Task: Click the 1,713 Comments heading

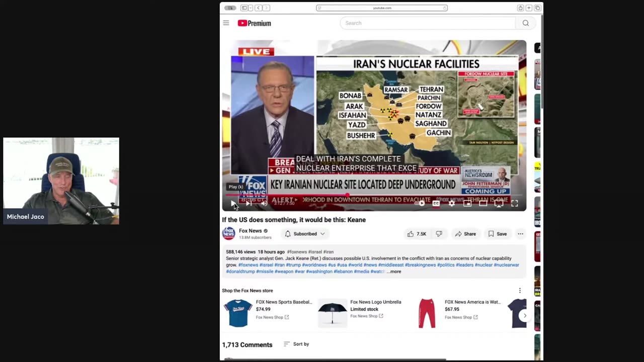Action: coord(247,345)
